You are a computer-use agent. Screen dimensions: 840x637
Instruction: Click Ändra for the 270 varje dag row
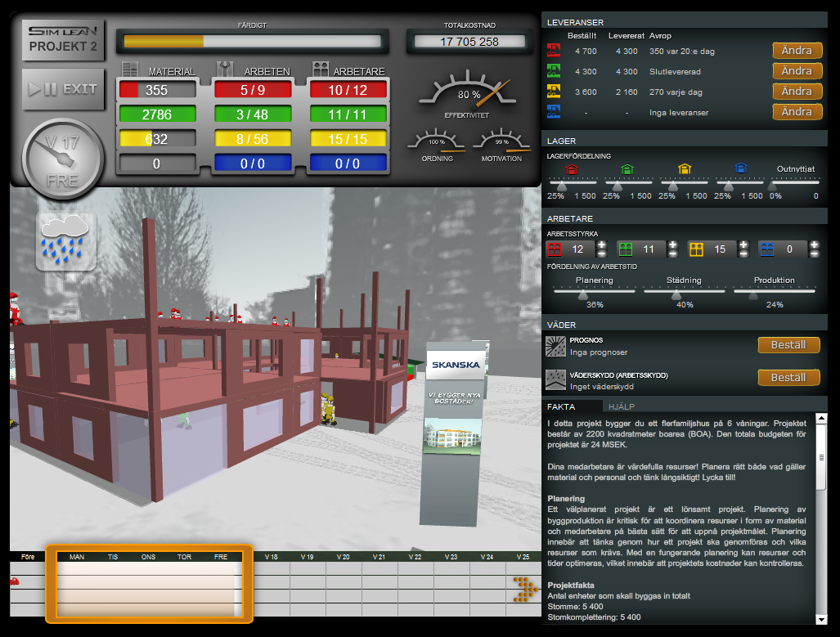coord(797,91)
